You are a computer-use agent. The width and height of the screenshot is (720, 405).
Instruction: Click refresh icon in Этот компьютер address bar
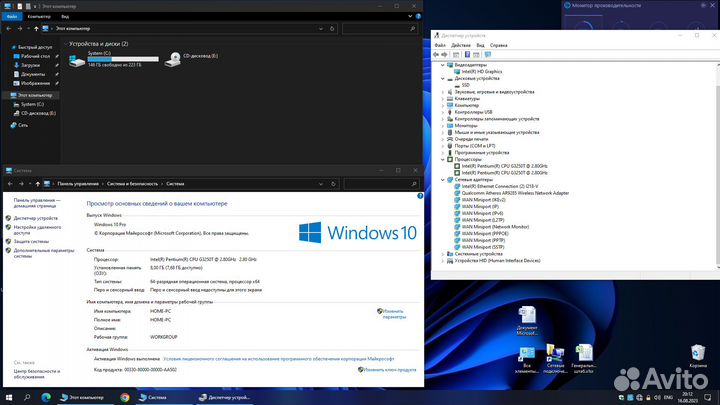(x=332, y=28)
